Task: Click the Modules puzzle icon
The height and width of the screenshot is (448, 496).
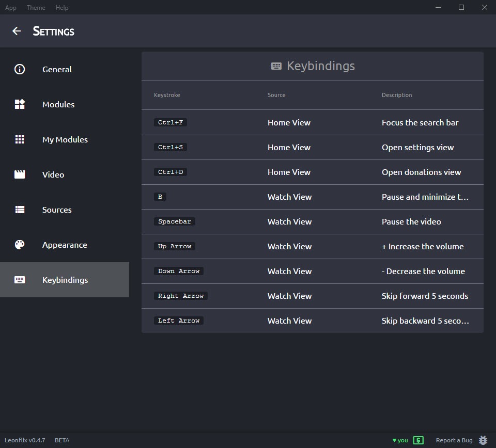Action: coord(20,104)
